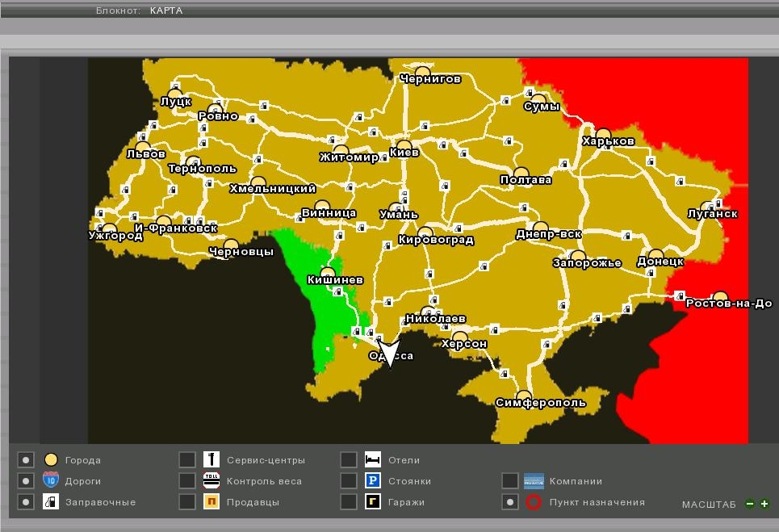Toggle the Пункт назначения checkbox
This screenshot has height=532, width=779.
(x=510, y=502)
